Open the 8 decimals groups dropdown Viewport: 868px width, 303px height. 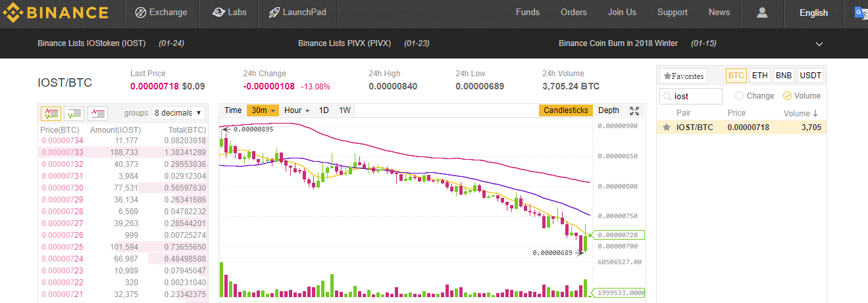coord(179,113)
